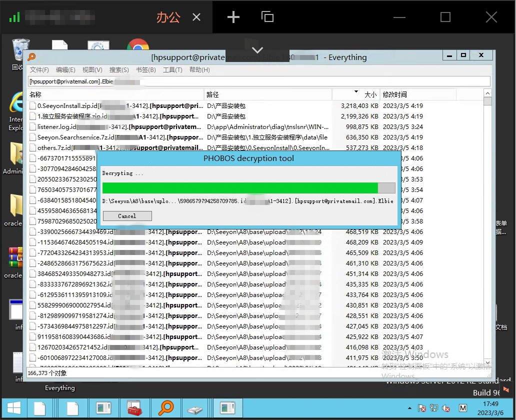
Task: Open the 文件(F) menu in Everything
Action: point(39,70)
